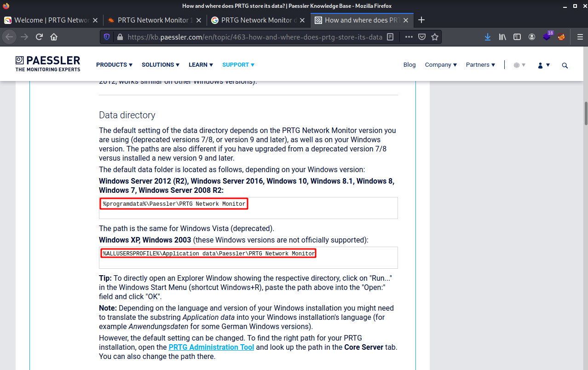588x370 pixels.
Task: Bookmark this page with the star
Action: tap(435, 37)
